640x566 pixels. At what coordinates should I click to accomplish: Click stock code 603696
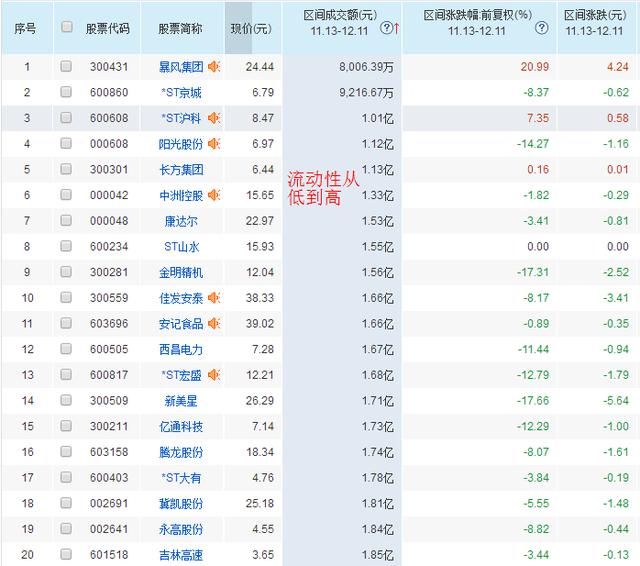(109, 324)
